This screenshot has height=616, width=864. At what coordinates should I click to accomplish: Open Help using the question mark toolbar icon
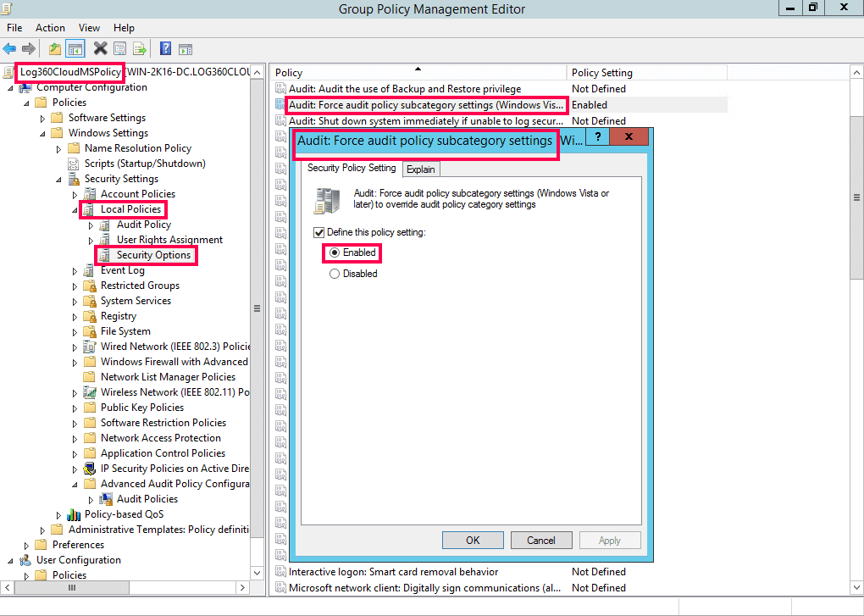pos(165,48)
